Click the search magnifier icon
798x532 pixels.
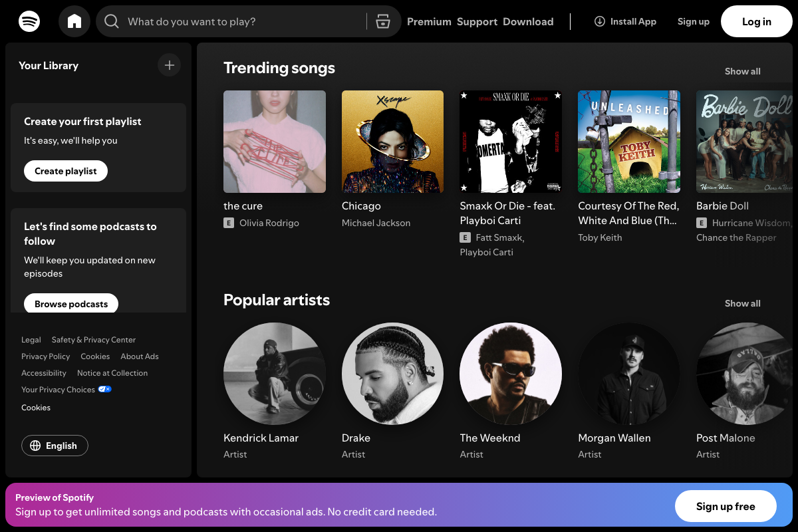[112, 22]
